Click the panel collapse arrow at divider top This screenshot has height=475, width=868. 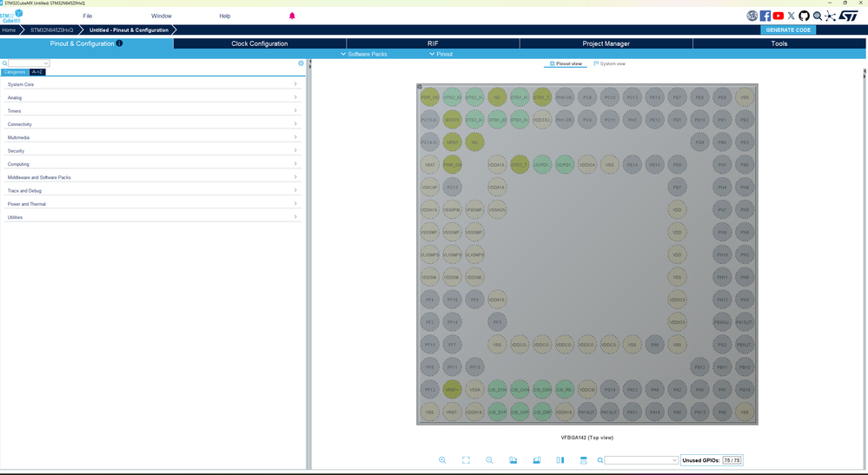pos(309,62)
